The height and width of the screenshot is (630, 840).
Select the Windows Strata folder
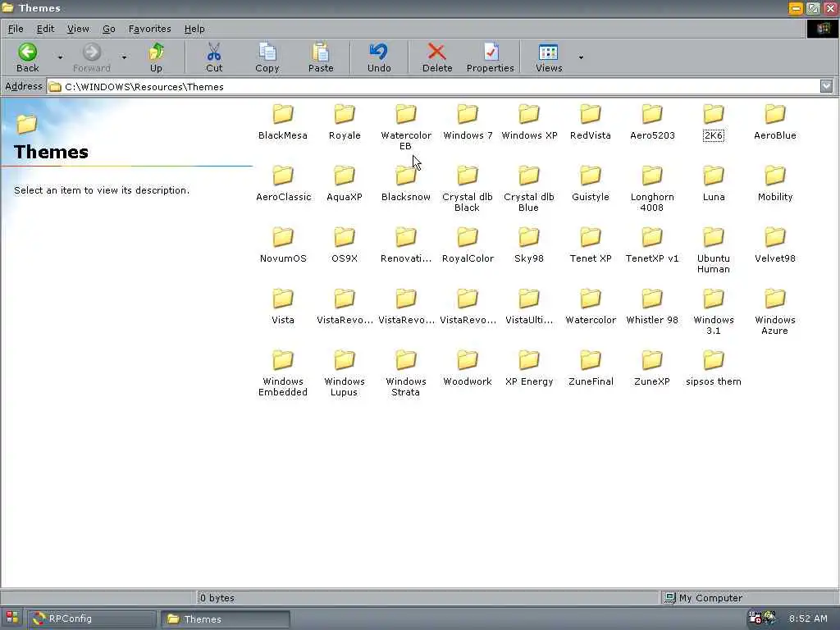pyautogui.click(x=405, y=374)
